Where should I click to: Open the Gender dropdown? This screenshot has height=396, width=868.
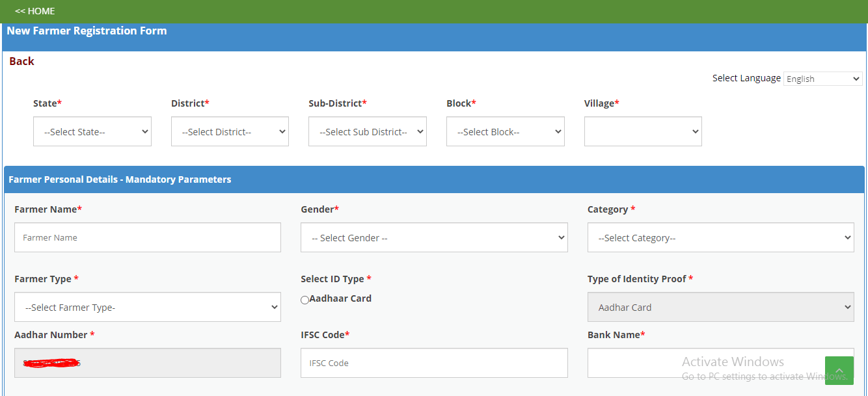pyautogui.click(x=434, y=238)
